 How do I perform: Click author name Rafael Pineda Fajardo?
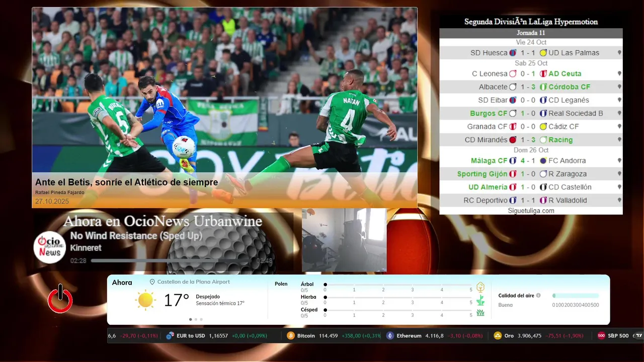60,193
